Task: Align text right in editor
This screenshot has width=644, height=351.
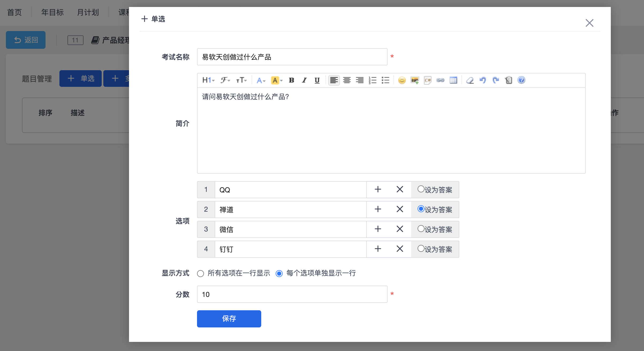Action: pyautogui.click(x=360, y=80)
